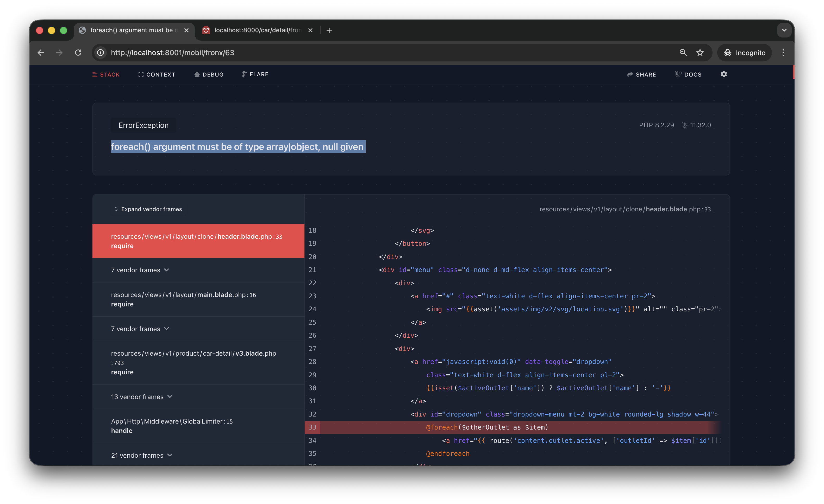
Task: Click the header.blade.php:33 file path above the code
Action: [625, 209]
